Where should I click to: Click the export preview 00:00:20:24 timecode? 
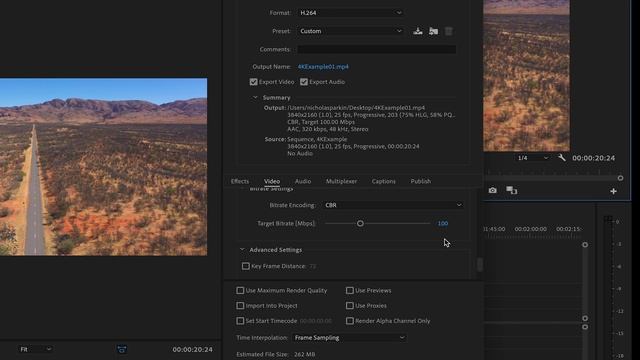(x=192, y=349)
